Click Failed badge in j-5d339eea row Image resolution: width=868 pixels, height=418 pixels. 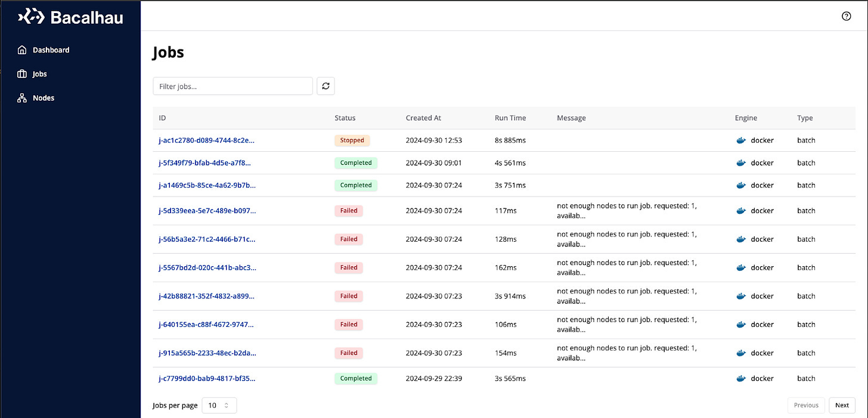click(349, 211)
